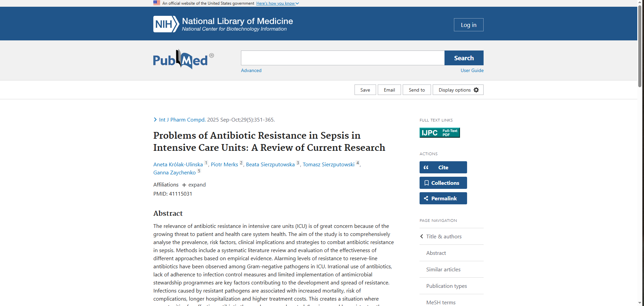Viewport: 644px width, 306px height.
Task: Expand the Affiliations section
Action: coord(194,185)
